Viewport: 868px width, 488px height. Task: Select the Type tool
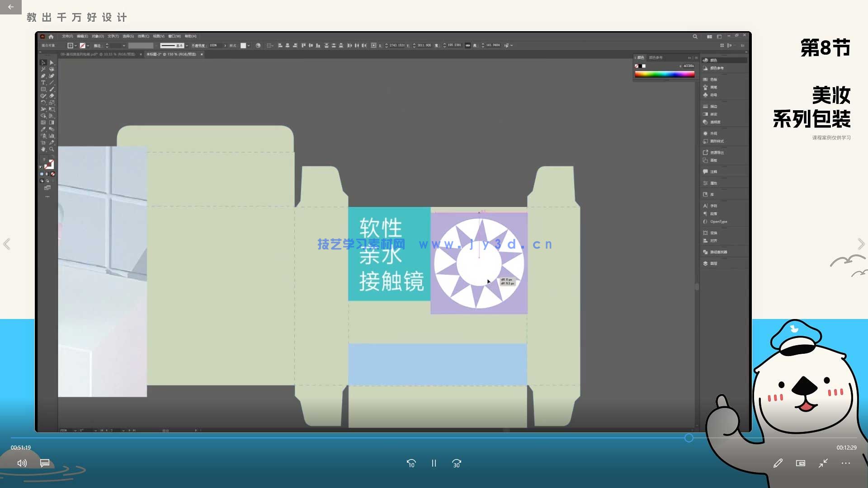click(43, 83)
